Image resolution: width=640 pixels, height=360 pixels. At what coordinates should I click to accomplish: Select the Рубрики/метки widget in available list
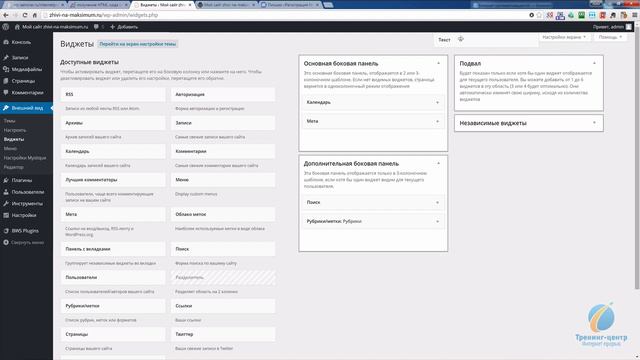tap(113, 306)
